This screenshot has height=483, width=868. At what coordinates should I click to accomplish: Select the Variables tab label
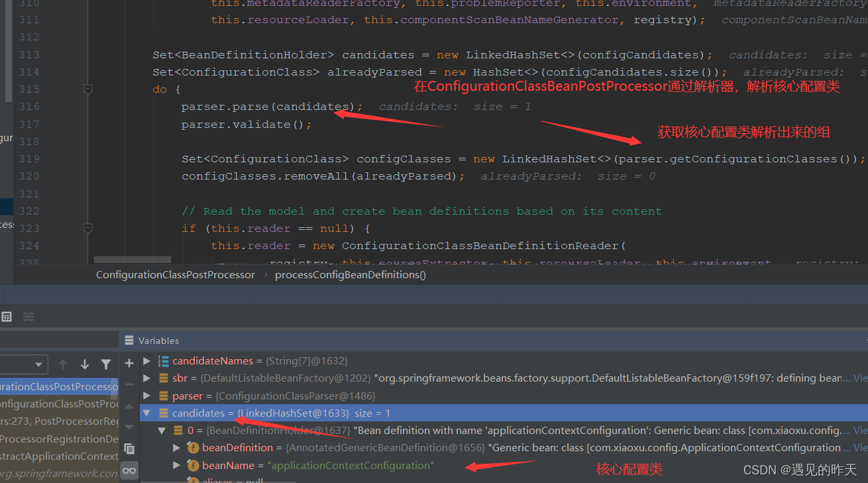(158, 341)
